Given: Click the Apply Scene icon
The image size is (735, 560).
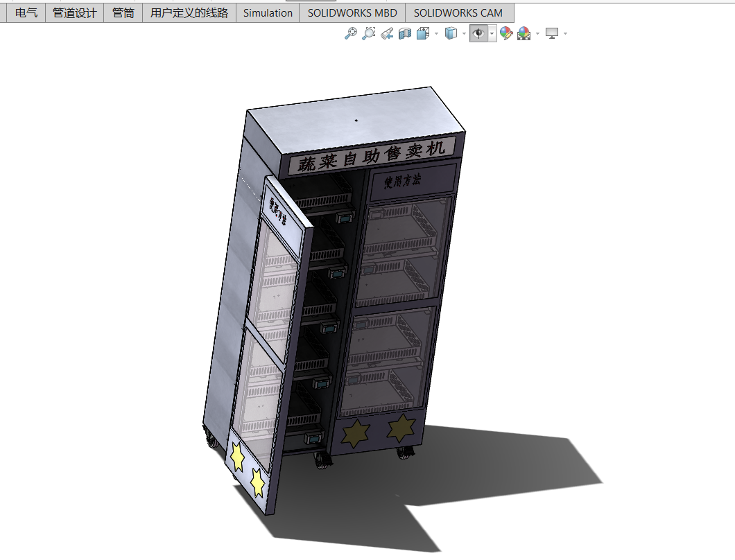Looking at the screenshot, I should (524, 33).
